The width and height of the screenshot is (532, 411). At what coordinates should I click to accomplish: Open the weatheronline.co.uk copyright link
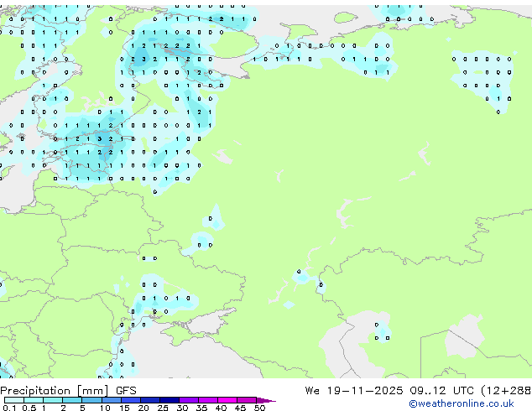(461, 403)
